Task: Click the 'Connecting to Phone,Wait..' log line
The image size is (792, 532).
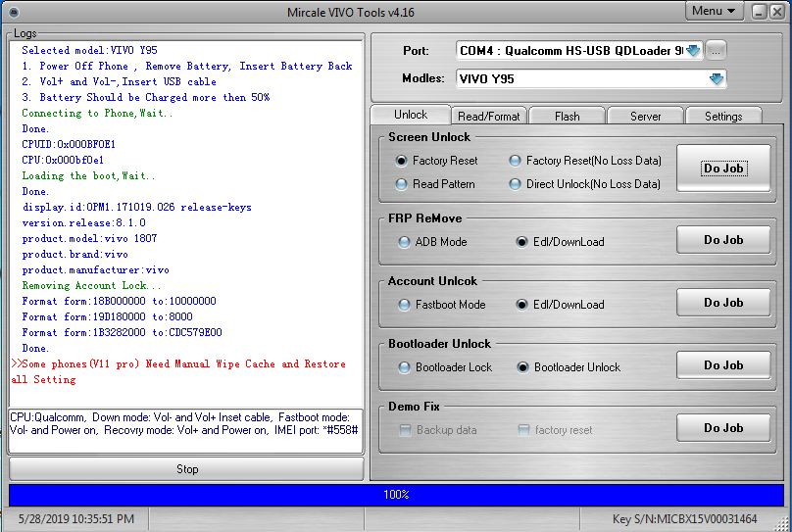Action: [x=97, y=113]
